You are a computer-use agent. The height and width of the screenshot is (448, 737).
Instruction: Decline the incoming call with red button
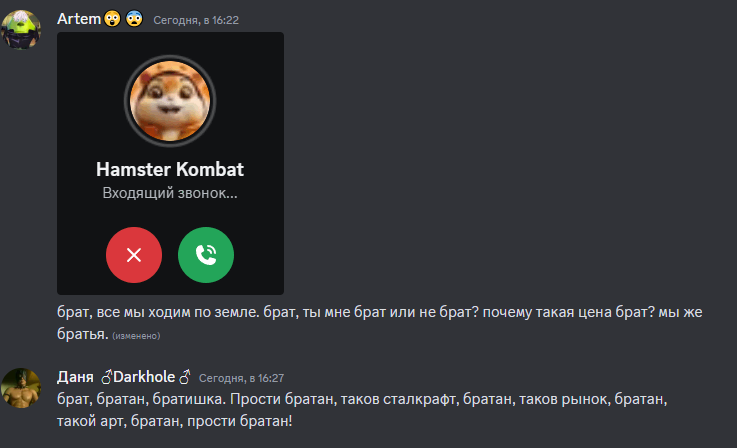tap(134, 255)
